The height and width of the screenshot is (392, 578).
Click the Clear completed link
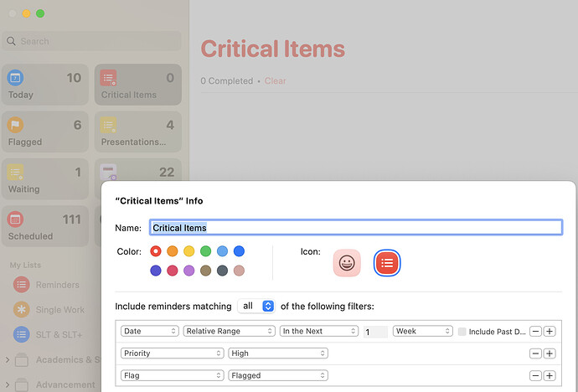tap(275, 81)
